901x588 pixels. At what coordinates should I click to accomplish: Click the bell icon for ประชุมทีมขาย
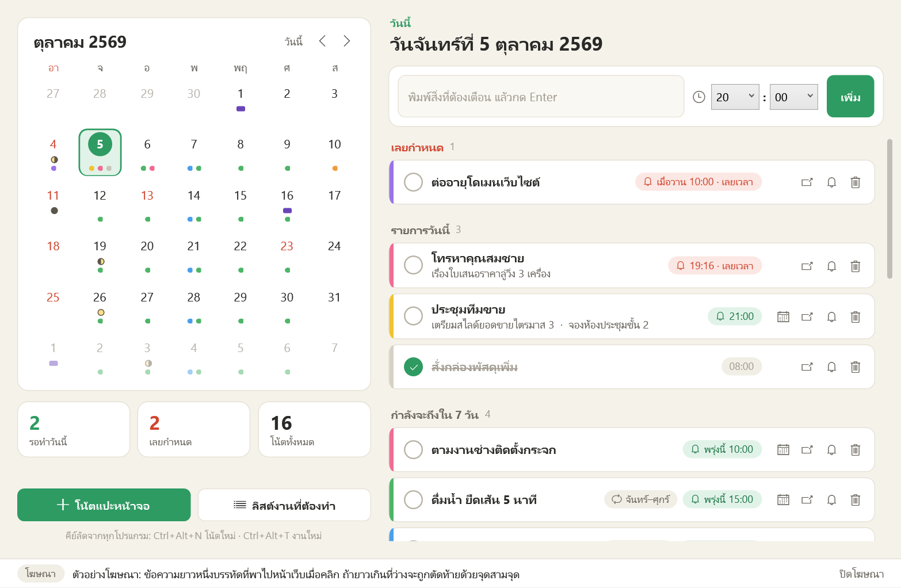pyautogui.click(x=831, y=316)
